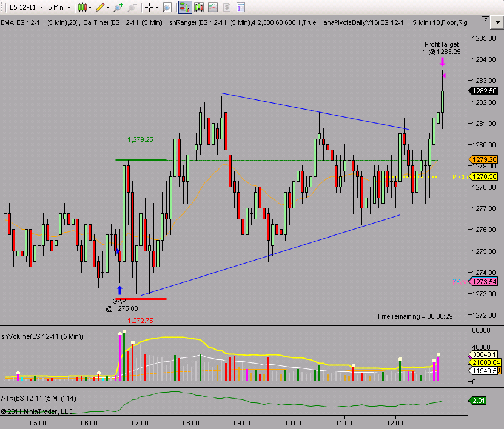Open the ES 12-11 instrument selector
504x429 pixels.
coord(26,7)
